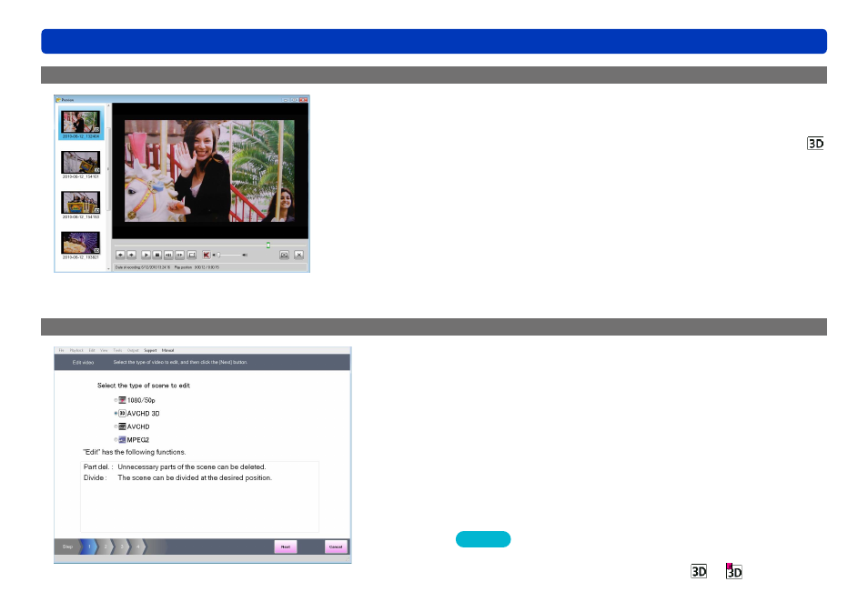Select the plain AVCHD radio button
The width and height of the screenshot is (868, 612).
(x=116, y=426)
